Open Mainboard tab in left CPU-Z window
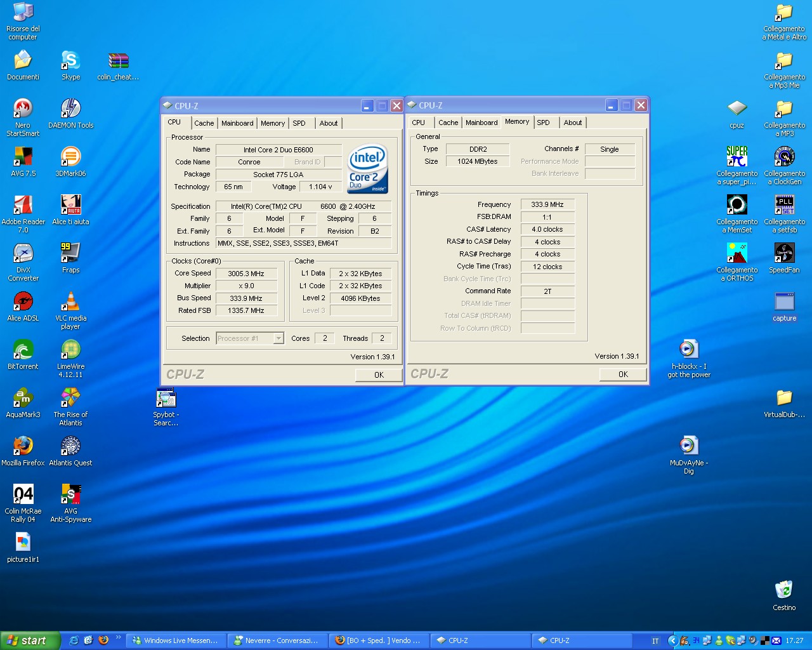Viewport: 812px width, 650px height. point(237,123)
